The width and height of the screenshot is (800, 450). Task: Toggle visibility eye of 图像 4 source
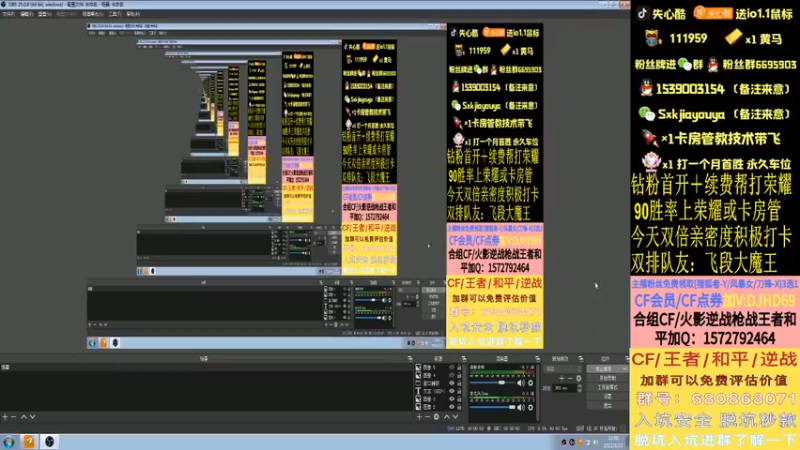pos(451,375)
